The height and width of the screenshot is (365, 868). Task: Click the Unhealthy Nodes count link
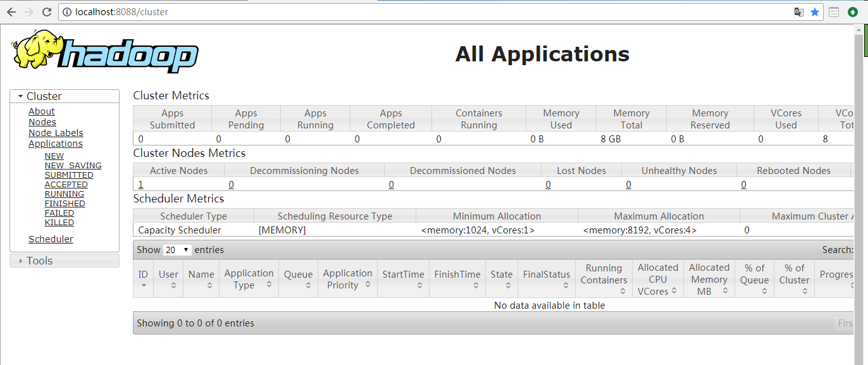[629, 185]
